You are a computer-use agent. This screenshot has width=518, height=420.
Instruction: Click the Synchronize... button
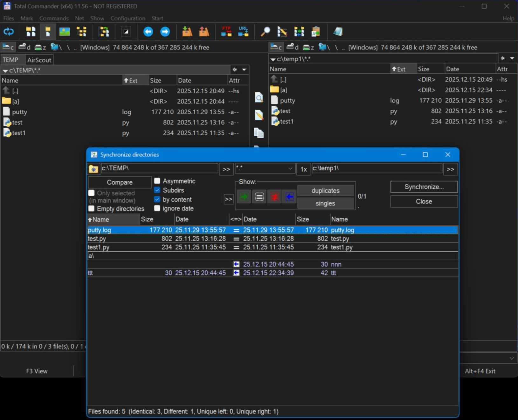(x=424, y=187)
